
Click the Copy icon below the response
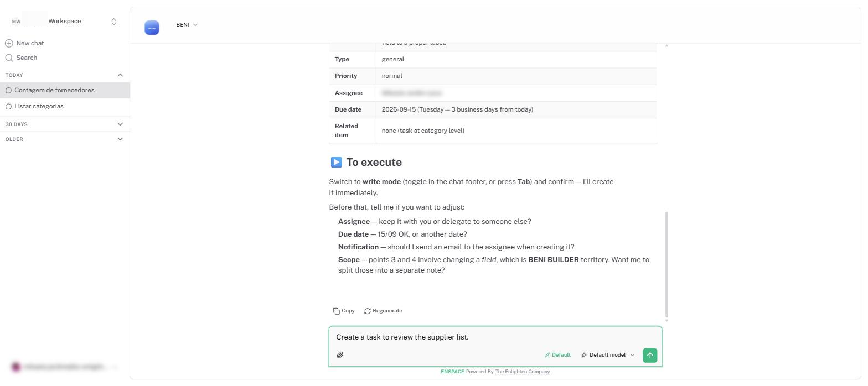point(336,311)
